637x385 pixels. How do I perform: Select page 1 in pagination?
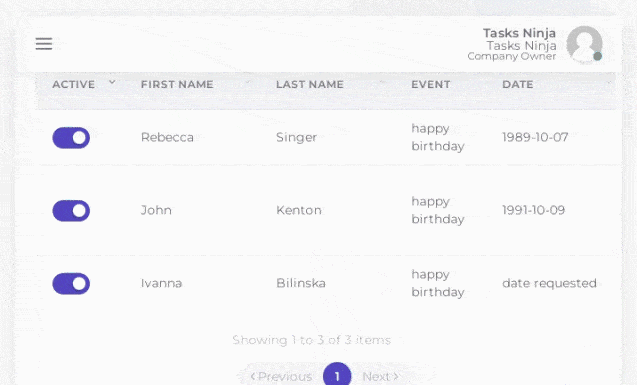pyautogui.click(x=337, y=375)
